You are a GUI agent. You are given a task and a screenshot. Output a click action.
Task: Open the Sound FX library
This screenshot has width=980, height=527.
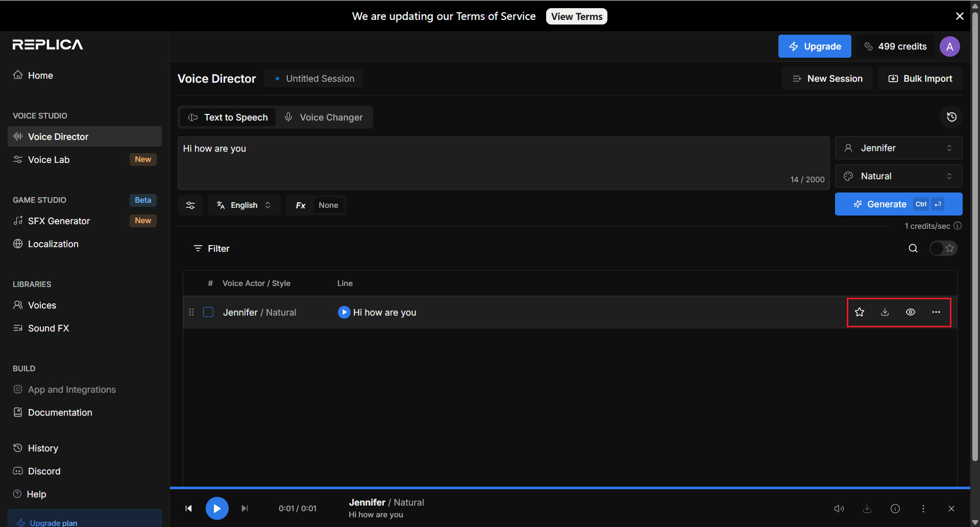85,328
